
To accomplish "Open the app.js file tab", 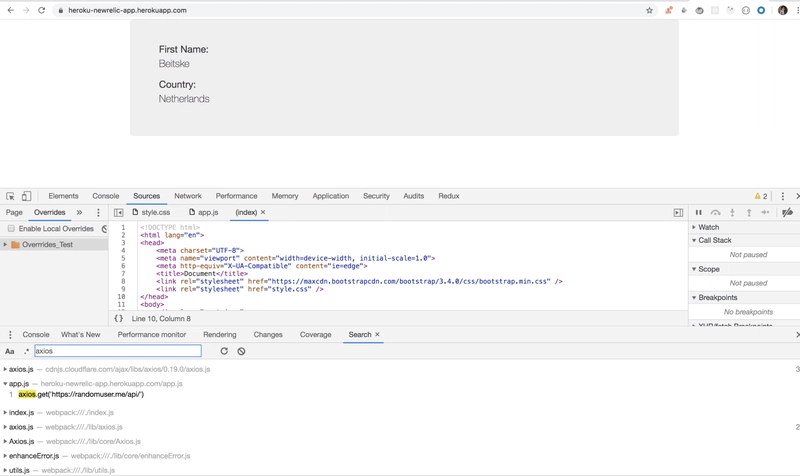I will point(204,212).
